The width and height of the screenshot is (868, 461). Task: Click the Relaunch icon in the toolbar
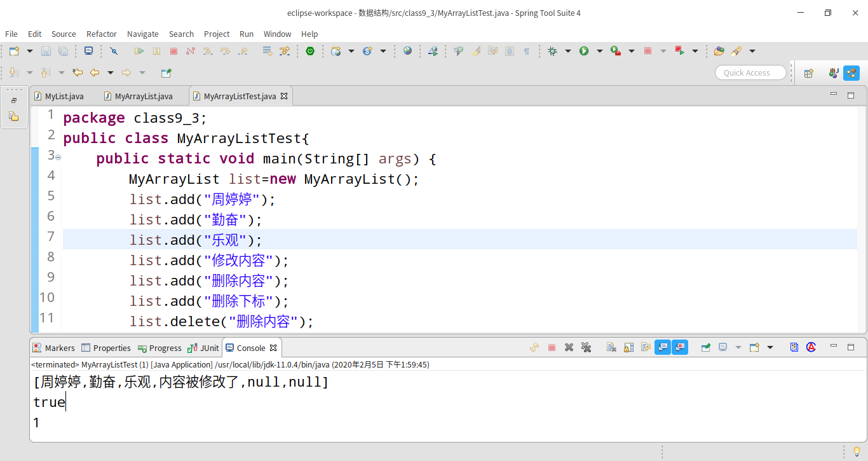tap(679, 51)
